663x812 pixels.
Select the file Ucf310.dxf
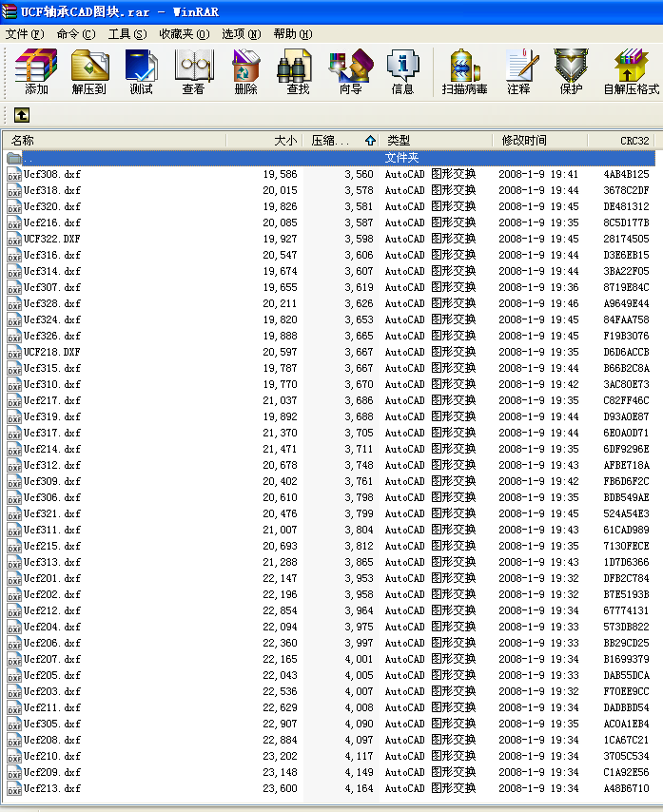tap(52, 384)
